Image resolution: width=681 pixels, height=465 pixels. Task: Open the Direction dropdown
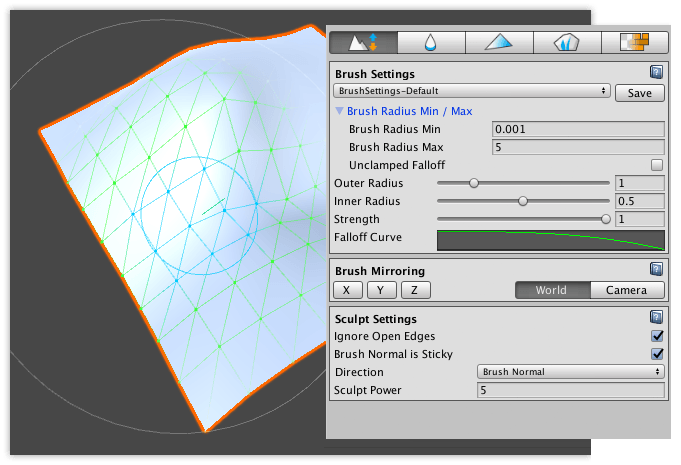570,371
